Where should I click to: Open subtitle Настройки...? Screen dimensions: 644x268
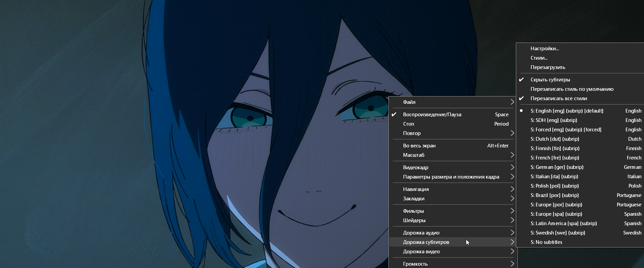point(580,49)
